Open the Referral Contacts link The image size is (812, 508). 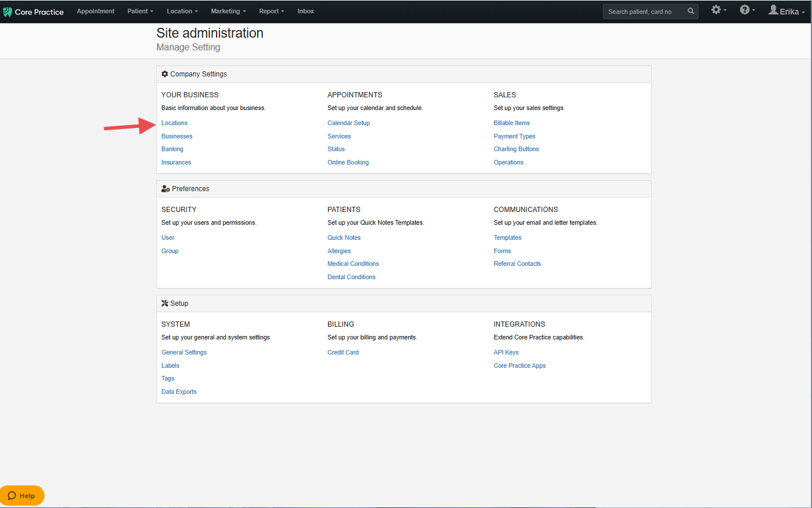point(517,264)
